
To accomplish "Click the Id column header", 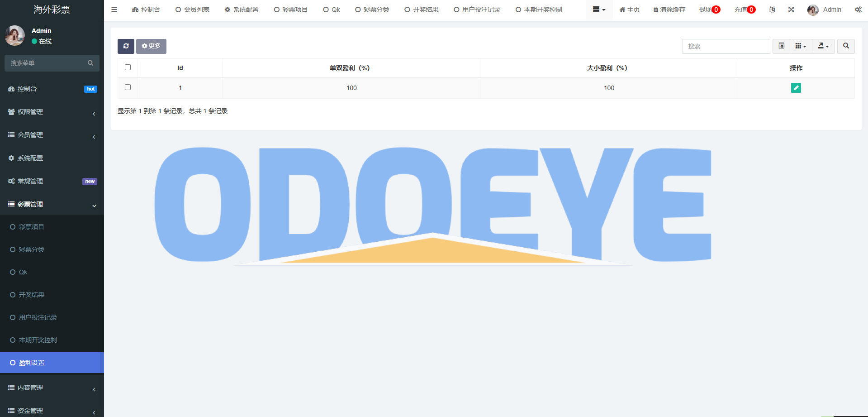I will pos(180,68).
